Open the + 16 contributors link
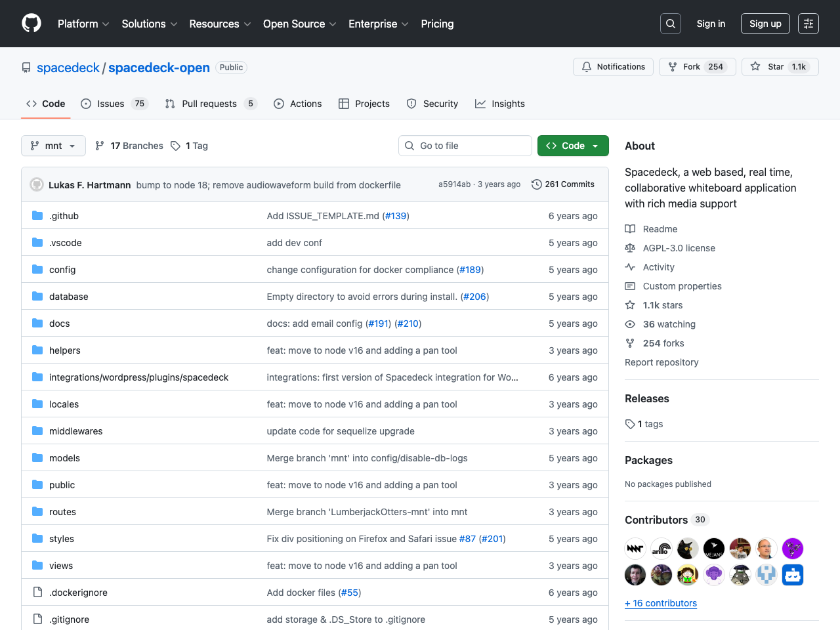This screenshot has height=630, width=840. click(661, 603)
